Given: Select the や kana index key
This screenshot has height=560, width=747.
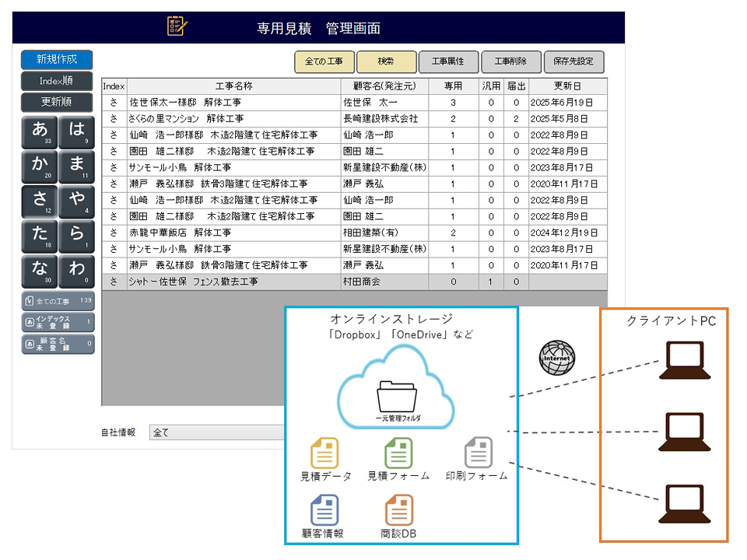Looking at the screenshot, I should pos(77,201).
